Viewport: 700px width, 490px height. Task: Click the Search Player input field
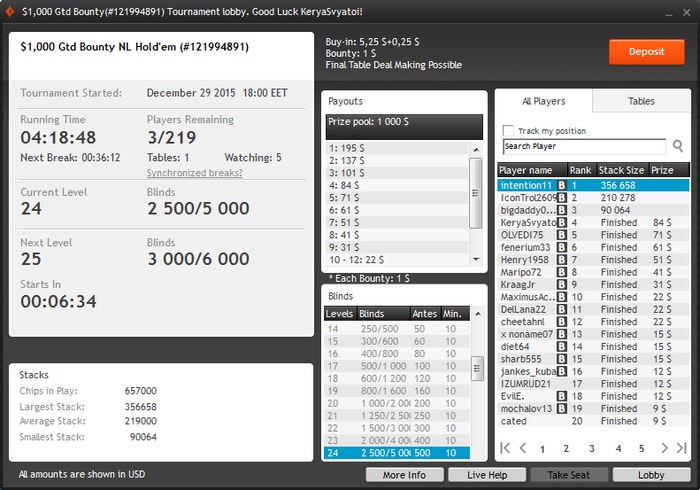(x=584, y=146)
